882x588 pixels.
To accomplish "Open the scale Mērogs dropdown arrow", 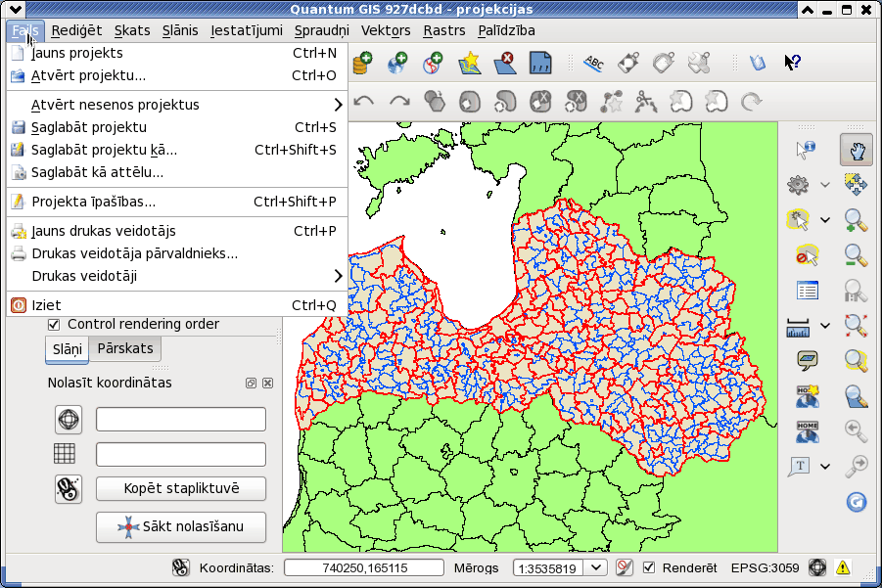I will (596, 567).
